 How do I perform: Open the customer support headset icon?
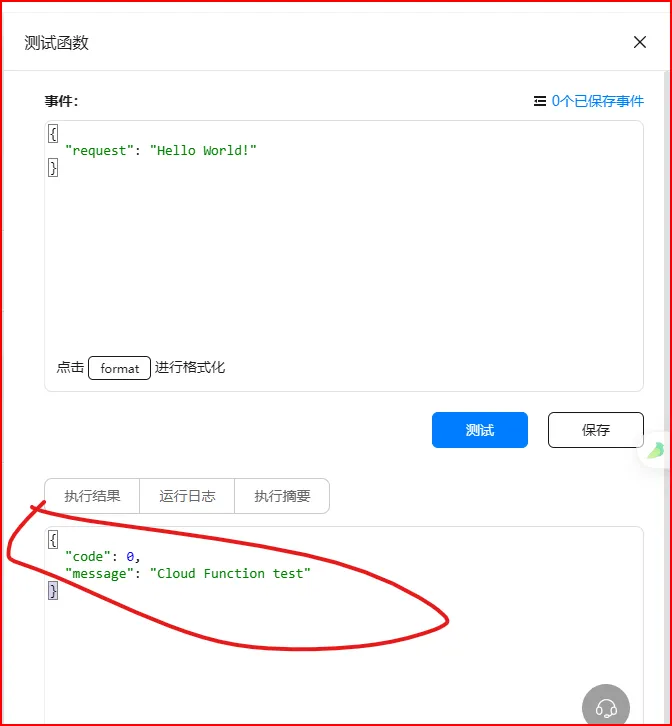pos(606,707)
